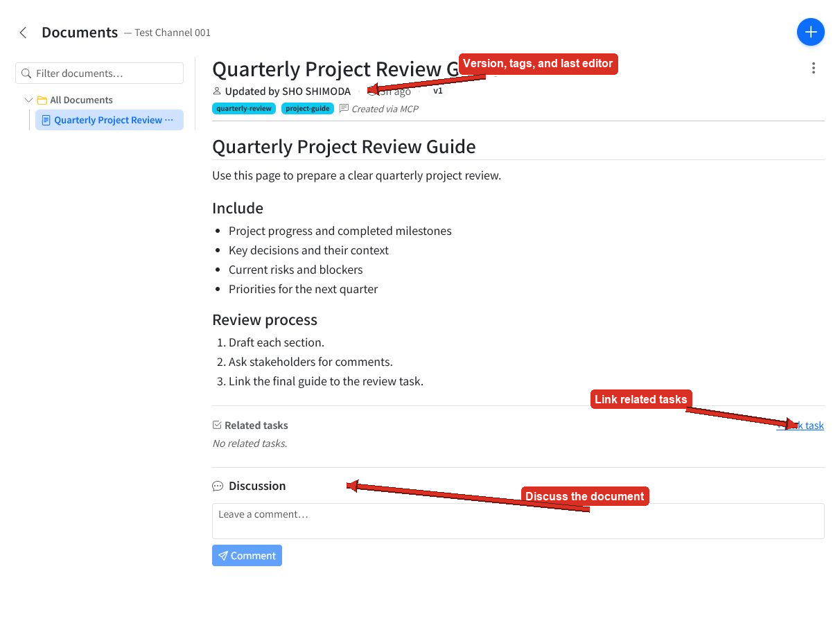The image size is (840, 632).
Task: Click the magnifier icon in the filter box
Action: (x=26, y=73)
